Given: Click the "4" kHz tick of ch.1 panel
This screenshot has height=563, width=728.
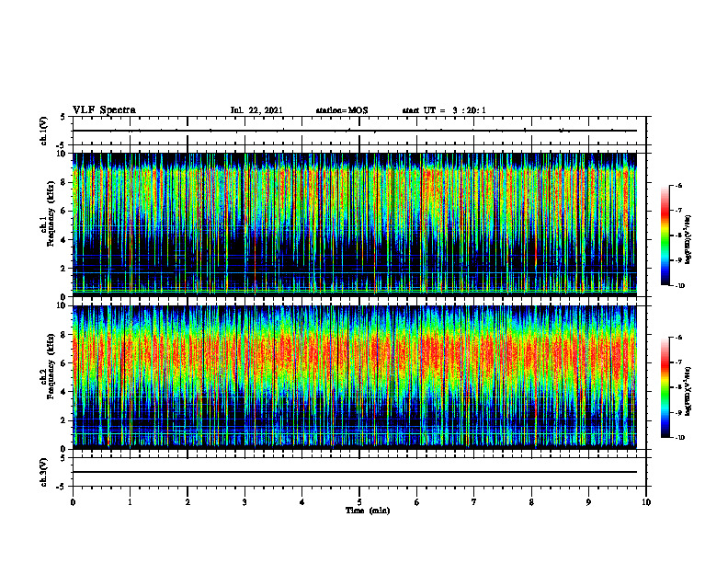Looking at the screenshot, I should point(63,240).
